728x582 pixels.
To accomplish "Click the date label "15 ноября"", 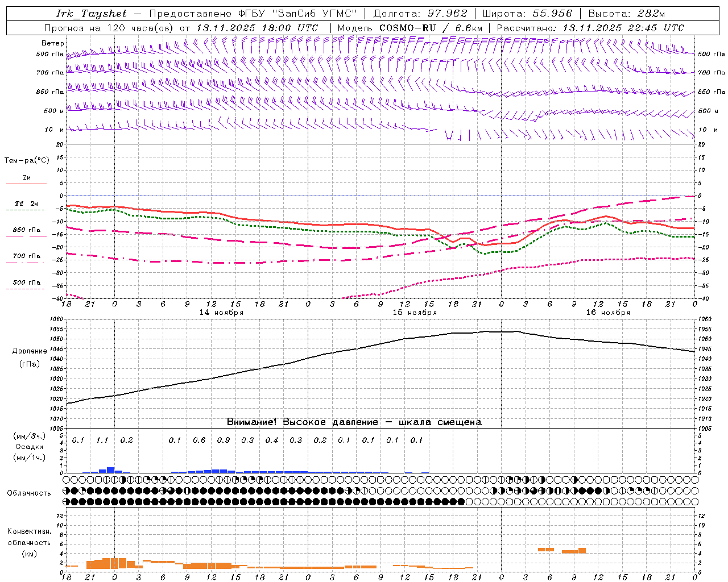I will pyautogui.click(x=415, y=313).
